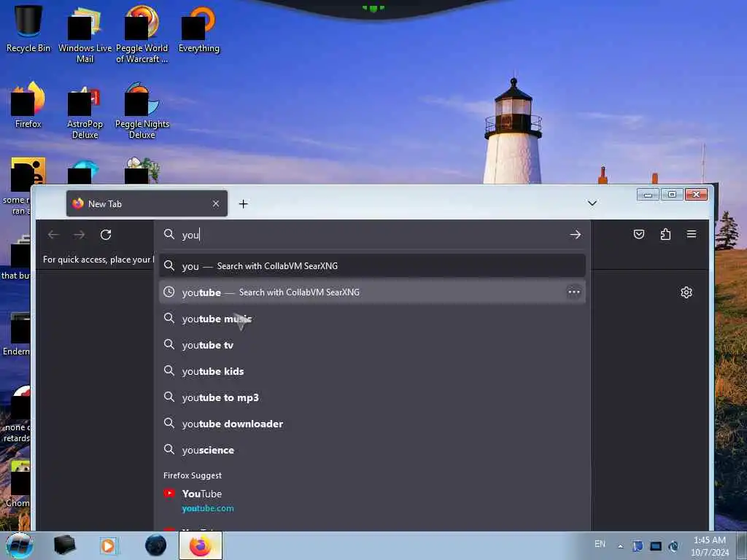Open Windows Live Mail desktop shortcut
The height and width of the screenshot is (560, 747).
coord(85,34)
